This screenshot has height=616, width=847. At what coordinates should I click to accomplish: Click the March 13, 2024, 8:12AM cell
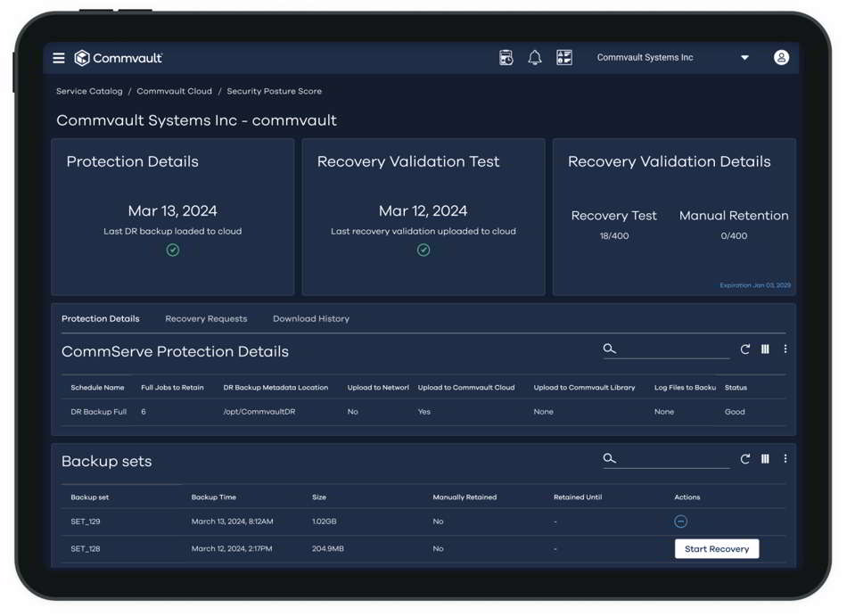click(233, 522)
